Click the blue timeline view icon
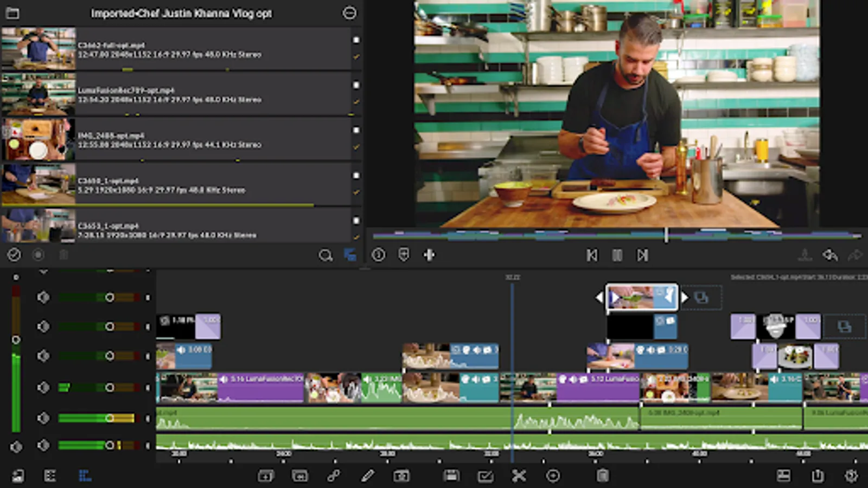The image size is (868, 488). 85,476
